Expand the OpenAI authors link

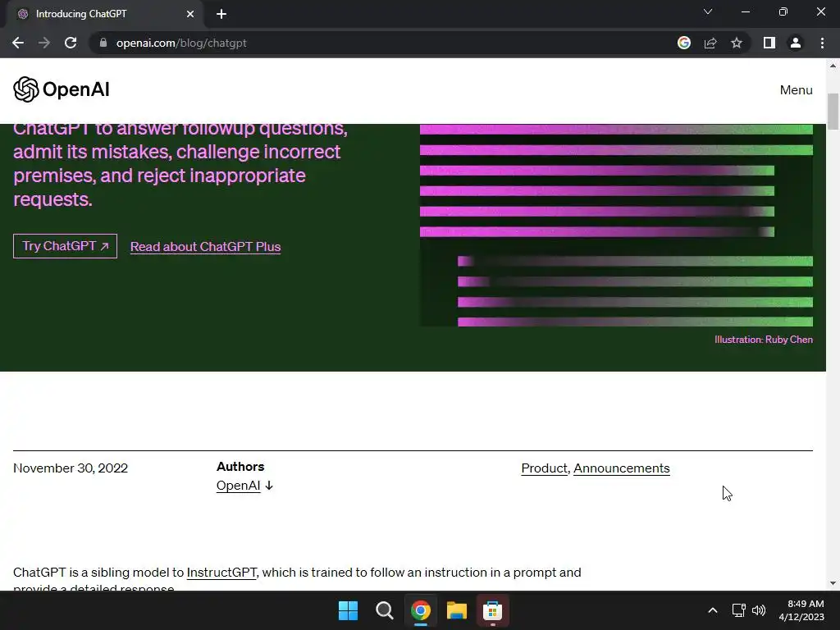tap(244, 486)
